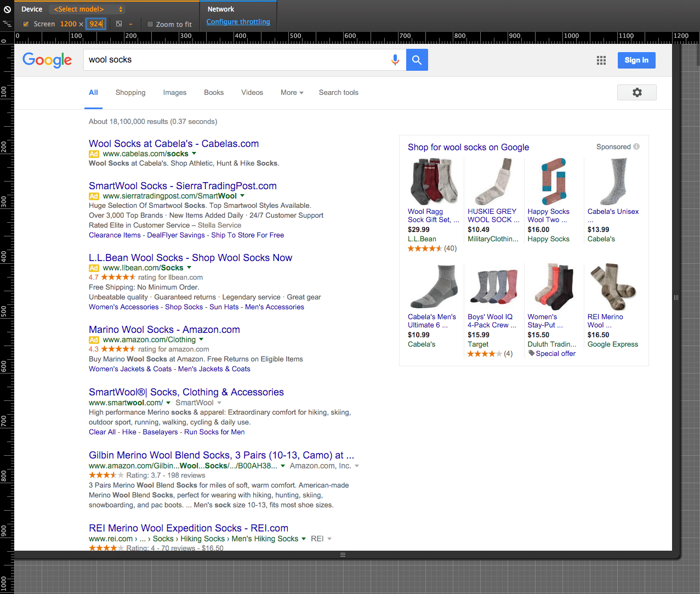Expand the More search menu
Viewport: 700px width, 594px height.
tap(292, 93)
